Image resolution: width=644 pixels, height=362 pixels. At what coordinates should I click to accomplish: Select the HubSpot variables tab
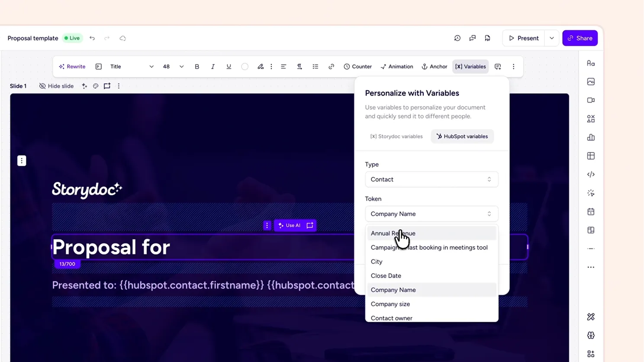(462, 136)
